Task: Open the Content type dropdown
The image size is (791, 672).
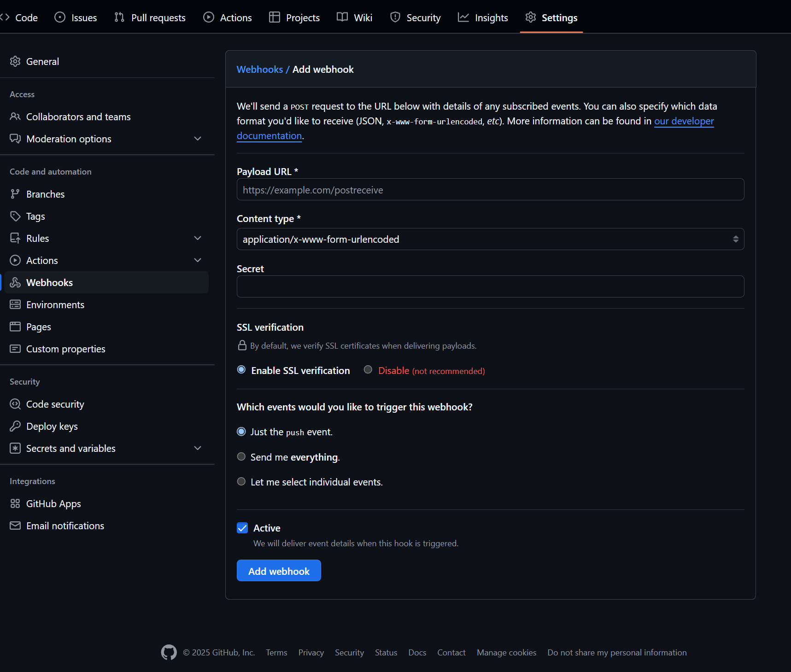Action: pyautogui.click(x=490, y=239)
